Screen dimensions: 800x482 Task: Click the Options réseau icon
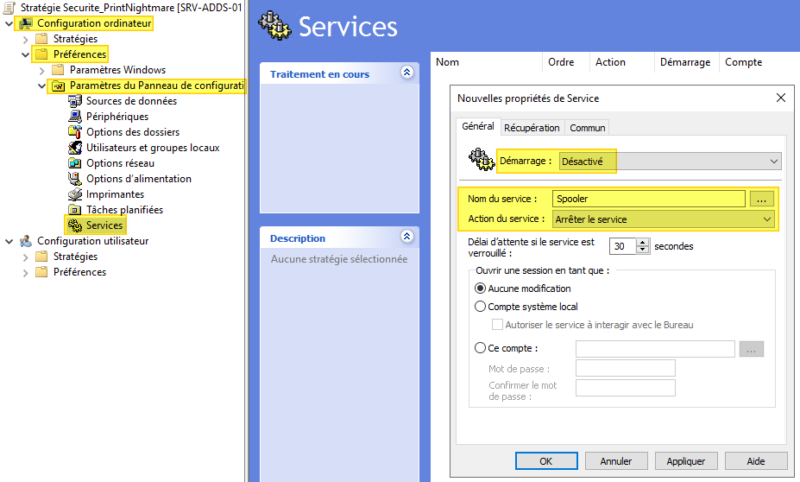click(x=75, y=163)
